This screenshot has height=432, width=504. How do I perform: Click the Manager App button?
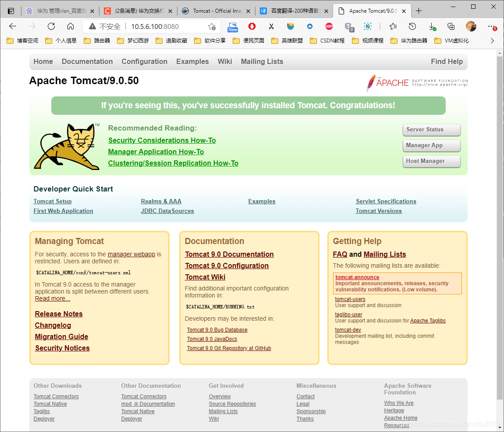click(431, 145)
